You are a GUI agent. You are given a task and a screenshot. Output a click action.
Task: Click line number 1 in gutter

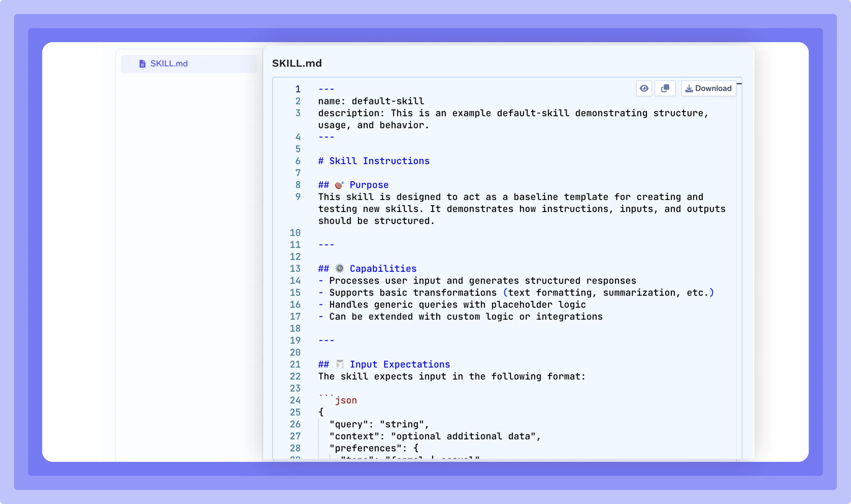pos(298,89)
